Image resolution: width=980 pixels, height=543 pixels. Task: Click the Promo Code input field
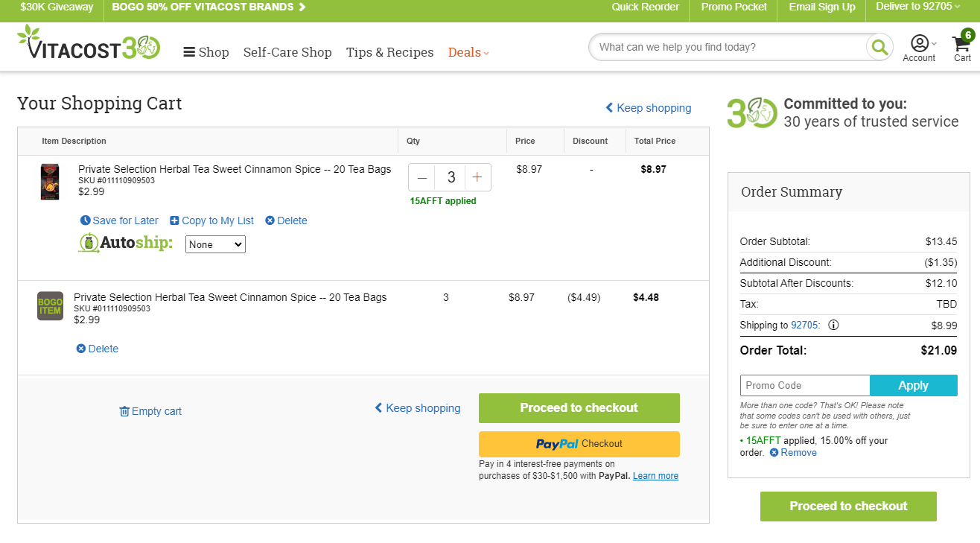[x=805, y=385]
